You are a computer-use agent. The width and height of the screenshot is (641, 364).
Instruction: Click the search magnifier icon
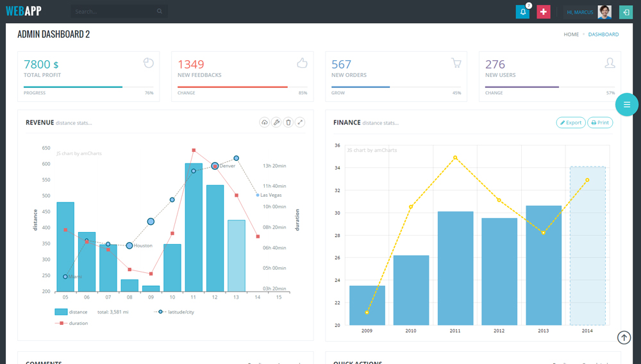point(160,12)
